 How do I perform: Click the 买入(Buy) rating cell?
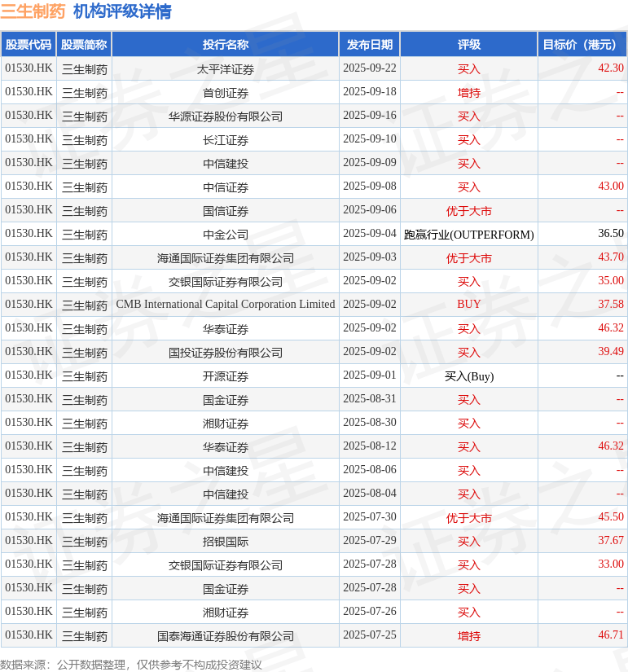click(469, 376)
